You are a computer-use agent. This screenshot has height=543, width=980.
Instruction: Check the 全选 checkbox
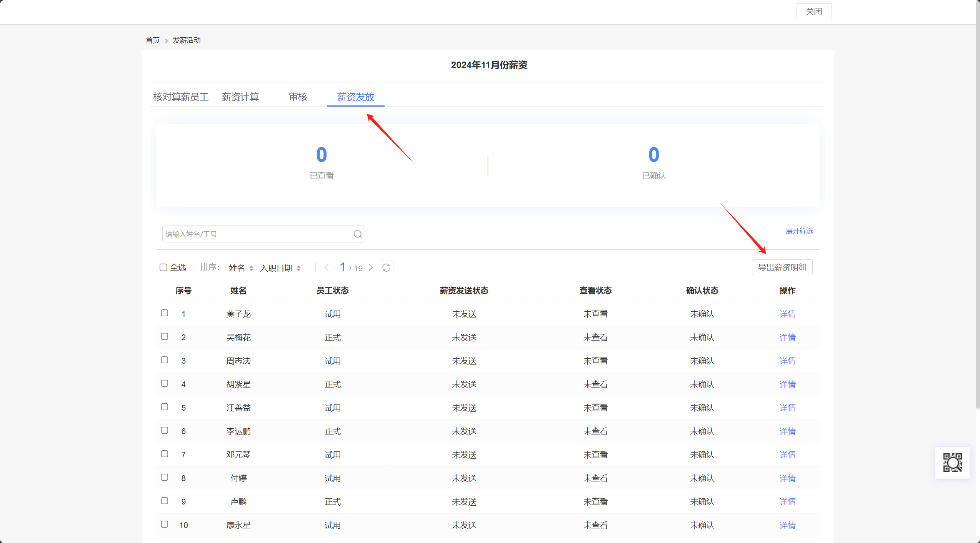click(163, 267)
